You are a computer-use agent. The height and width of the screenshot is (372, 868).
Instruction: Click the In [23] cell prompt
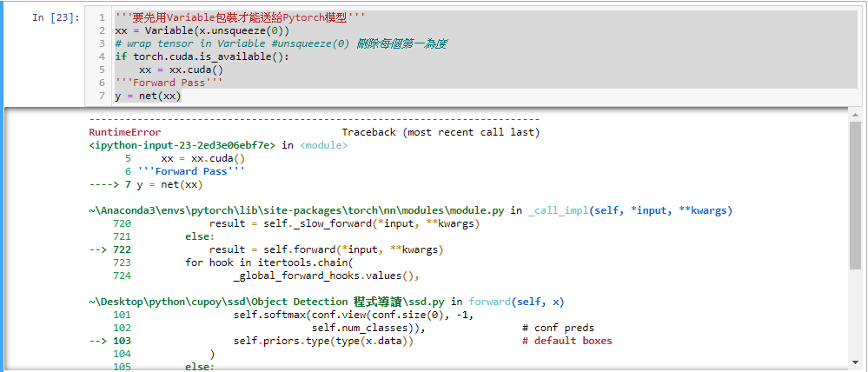[x=56, y=17]
